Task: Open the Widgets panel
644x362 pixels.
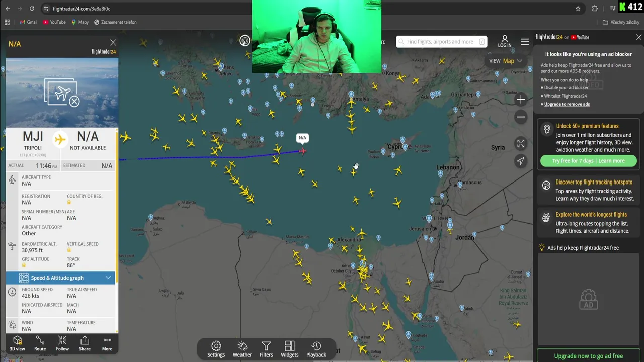Action: click(x=290, y=349)
